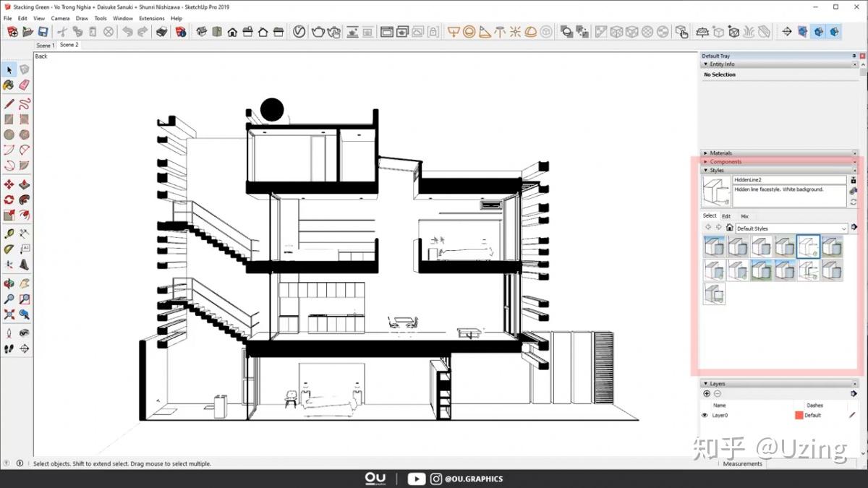Viewport: 868px width, 488px height.
Task: Expand the Materials panel
Action: [x=706, y=153]
